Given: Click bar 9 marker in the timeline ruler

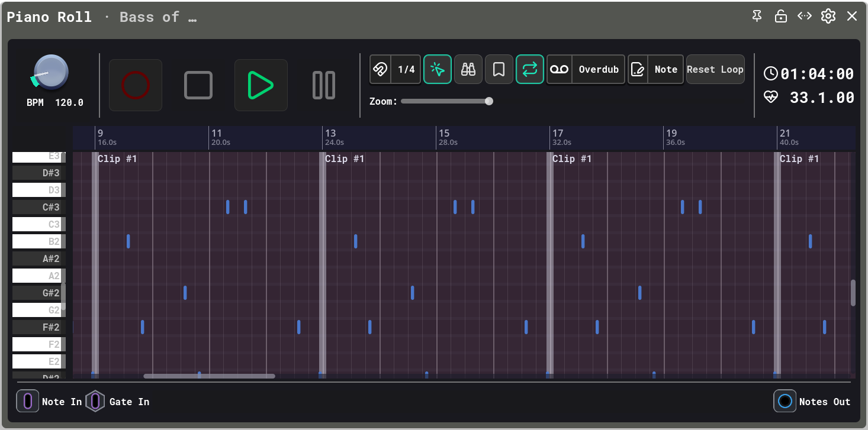Looking at the screenshot, I should coord(101,133).
